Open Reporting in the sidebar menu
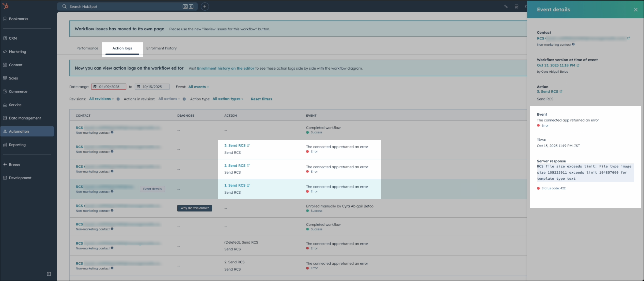 point(17,145)
